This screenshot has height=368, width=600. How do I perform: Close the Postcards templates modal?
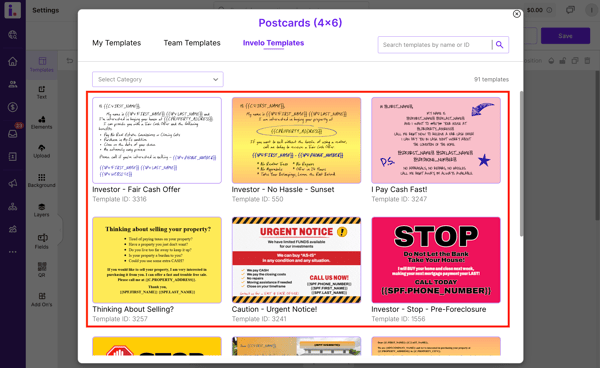point(517,14)
